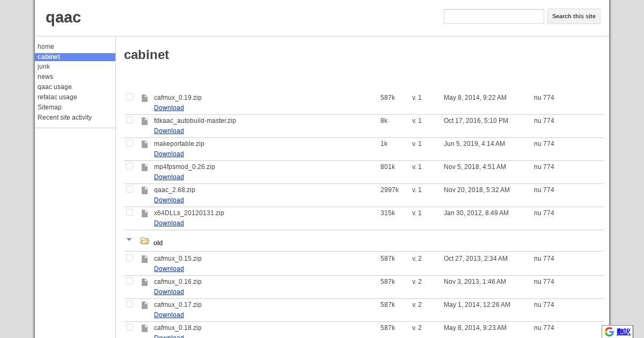644x338 pixels.
Task: Select the cafmux_0.15.zip checkbox
Action: [129, 258]
